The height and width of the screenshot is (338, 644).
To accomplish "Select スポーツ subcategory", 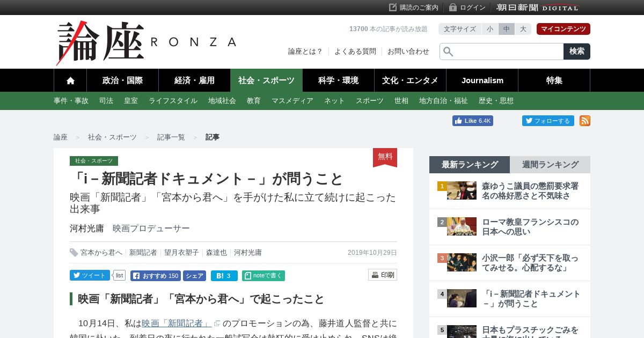I will point(370,101).
